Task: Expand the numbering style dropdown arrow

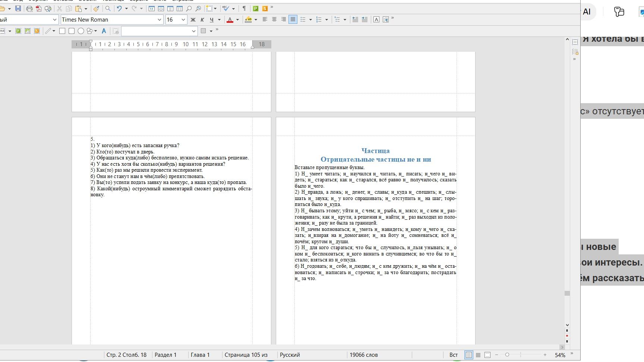Action: (326, 19)
